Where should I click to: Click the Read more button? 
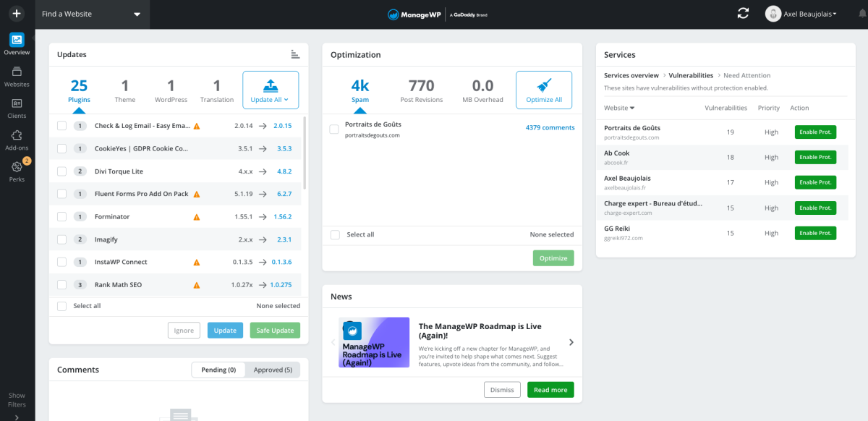tap(550, 390)
